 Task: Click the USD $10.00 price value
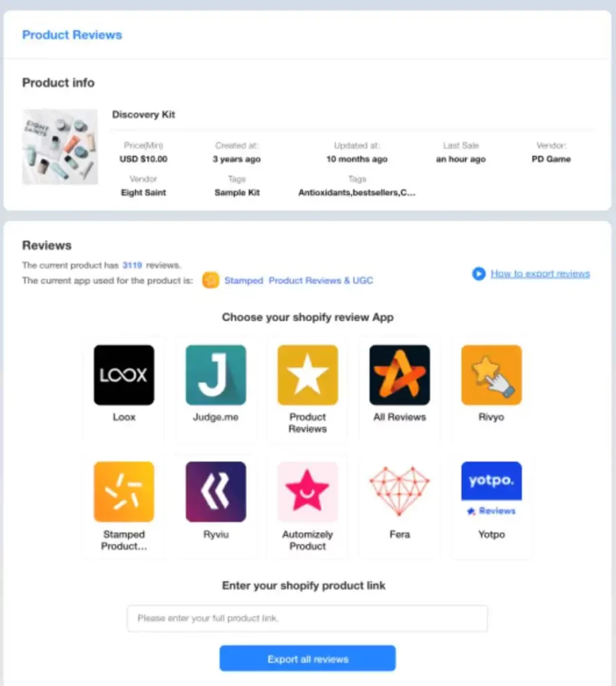143,159
